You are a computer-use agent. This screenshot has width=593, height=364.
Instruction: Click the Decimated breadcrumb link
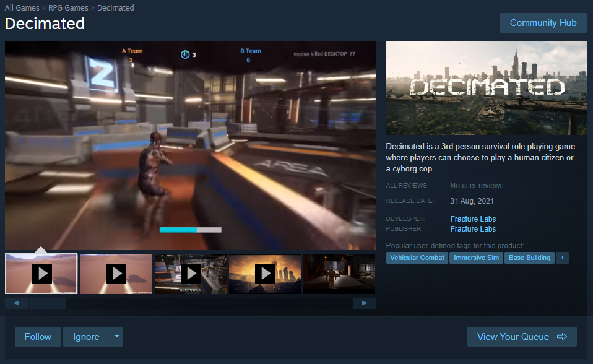(x=115, y=7)
